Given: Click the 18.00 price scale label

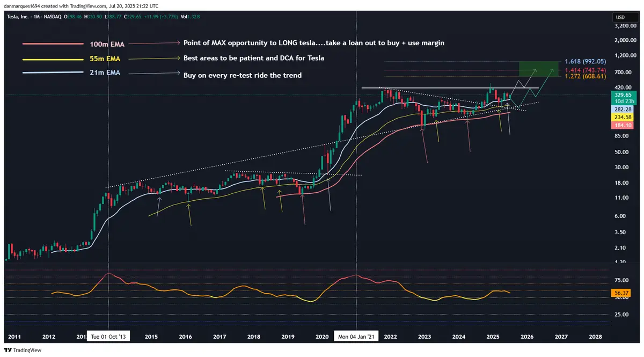Looking at the screenshot, I should pos(621,183).
